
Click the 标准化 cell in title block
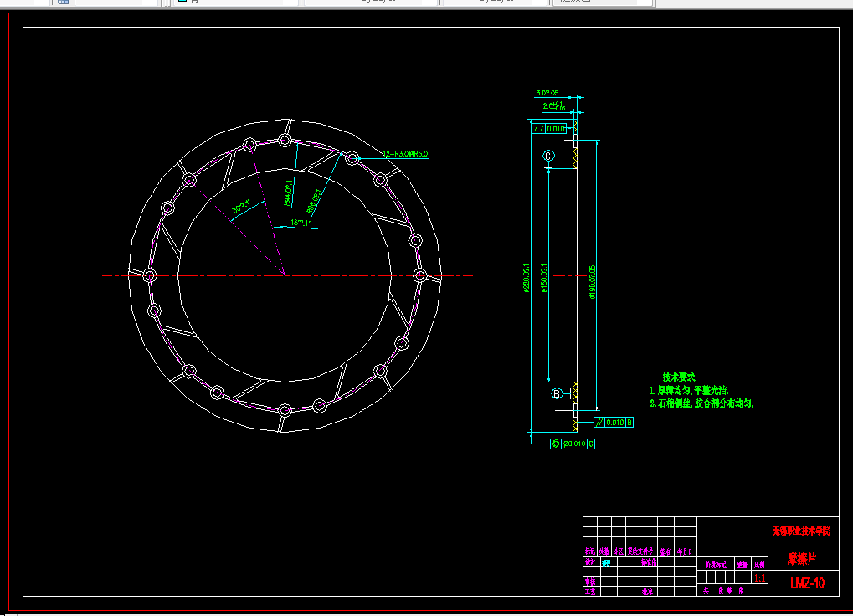[x=649, y=562]
